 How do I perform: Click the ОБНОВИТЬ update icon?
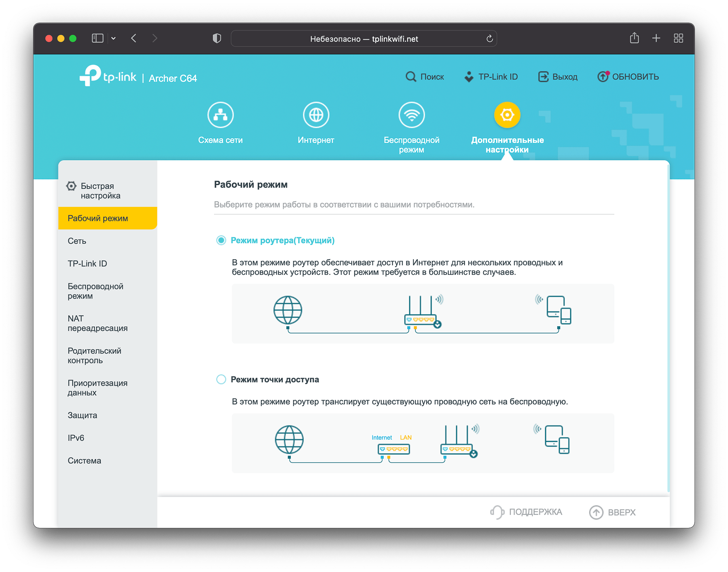[603, 77]
